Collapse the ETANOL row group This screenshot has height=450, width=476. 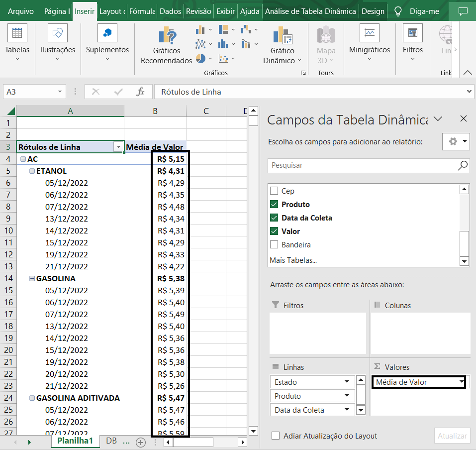point(32,171)
